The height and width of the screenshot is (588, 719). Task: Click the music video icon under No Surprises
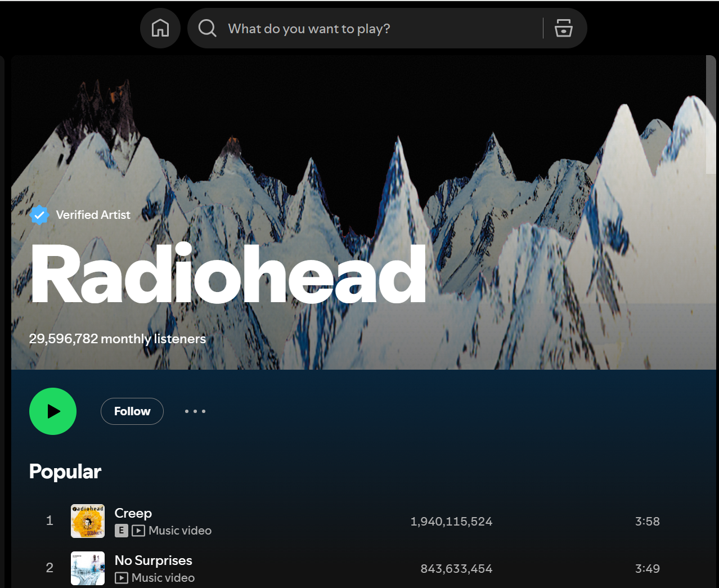tap(121, 578)
